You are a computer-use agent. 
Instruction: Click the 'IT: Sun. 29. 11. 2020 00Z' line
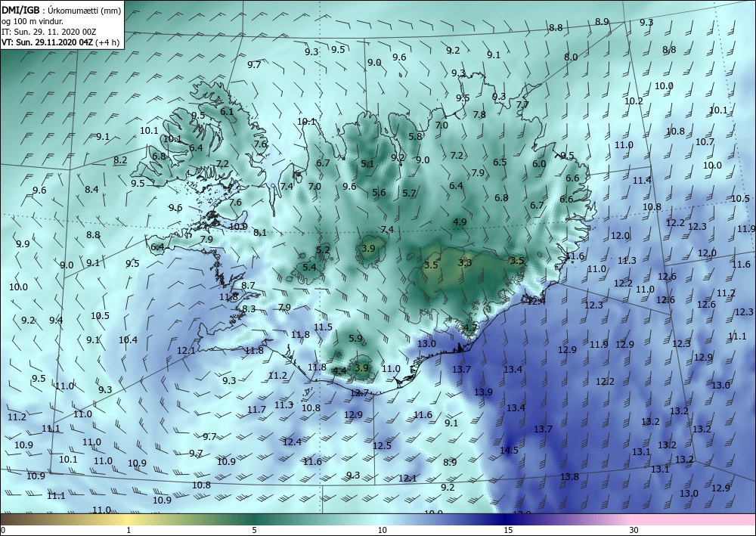[x=48, y=32]
